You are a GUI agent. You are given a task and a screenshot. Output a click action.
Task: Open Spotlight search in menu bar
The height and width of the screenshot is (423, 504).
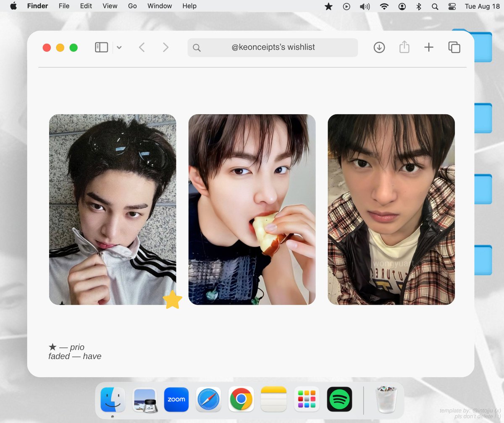pos(435,6)
